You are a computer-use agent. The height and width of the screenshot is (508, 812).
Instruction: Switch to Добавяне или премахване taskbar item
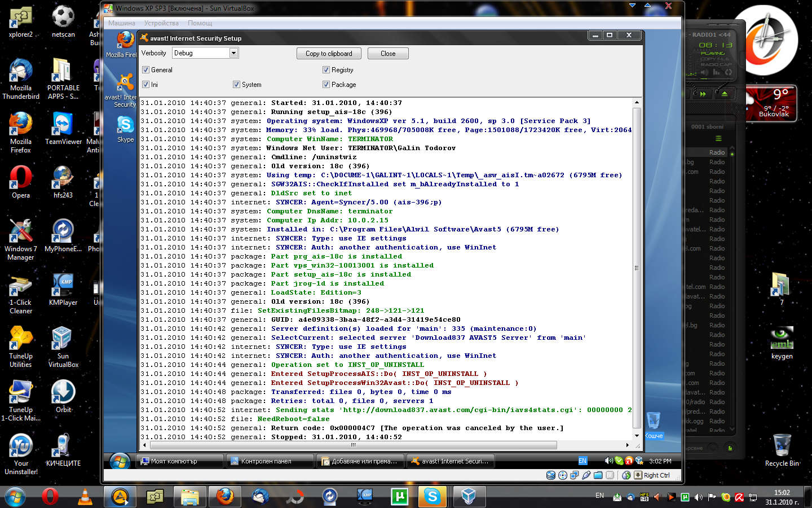(x=360, y=461)
